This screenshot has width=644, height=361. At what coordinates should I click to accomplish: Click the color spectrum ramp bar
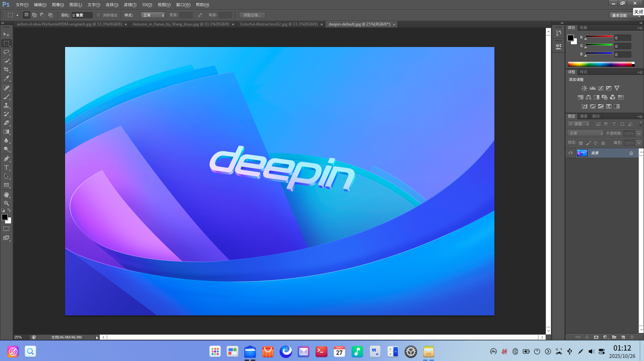[601, 64]
